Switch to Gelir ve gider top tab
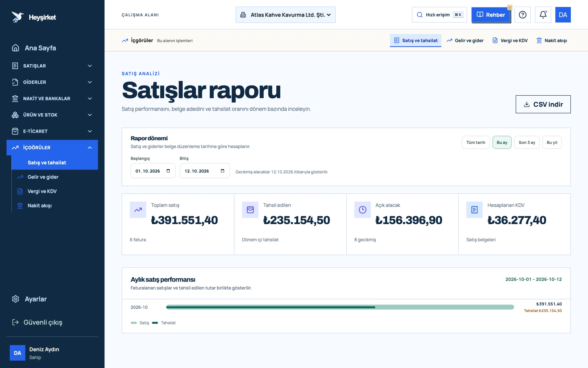The image size is (588, 368). pos(465,40)
